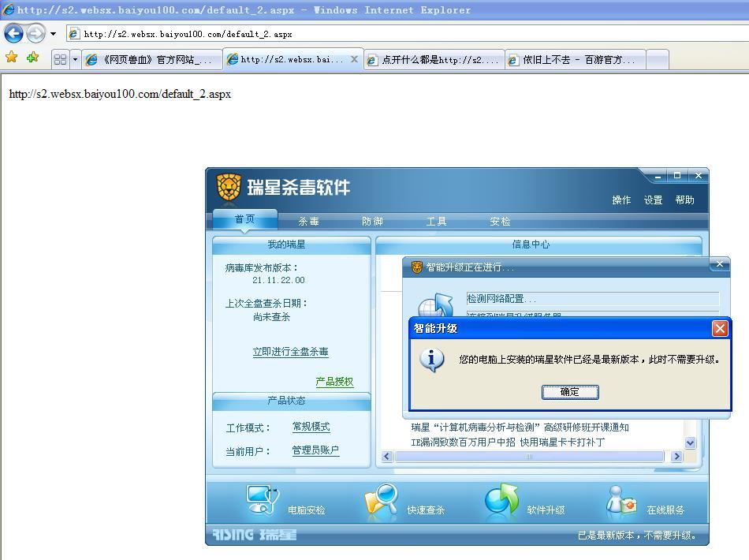This screenshot has height=560, width=749.
Task: Switch to the 点开什么都是http://s2 tab
Action: tap(434, 60)
